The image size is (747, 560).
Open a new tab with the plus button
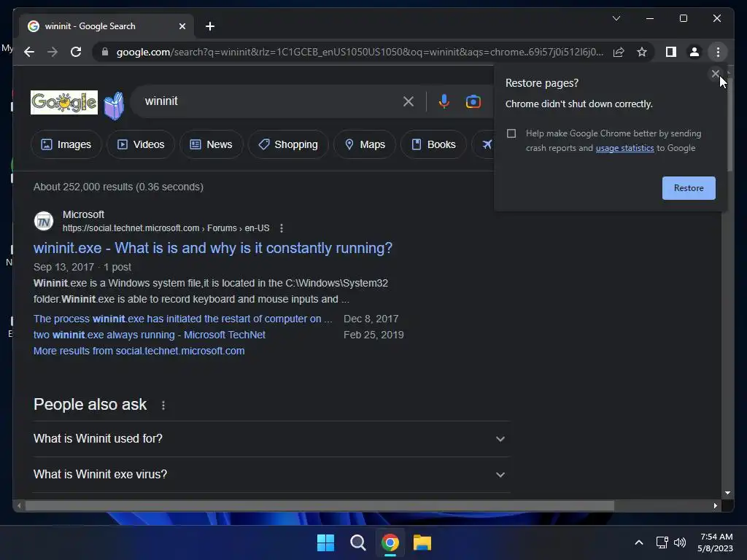209,26
